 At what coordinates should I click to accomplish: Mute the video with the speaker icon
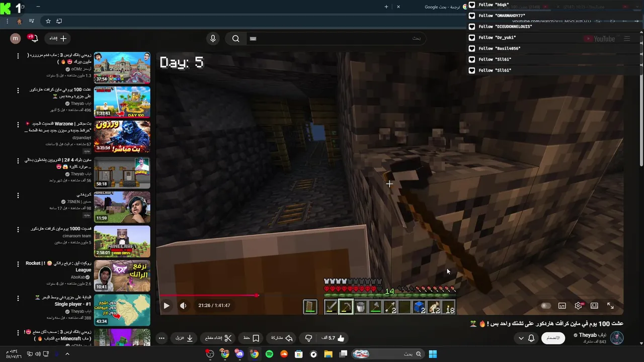(x=183, y=305)
